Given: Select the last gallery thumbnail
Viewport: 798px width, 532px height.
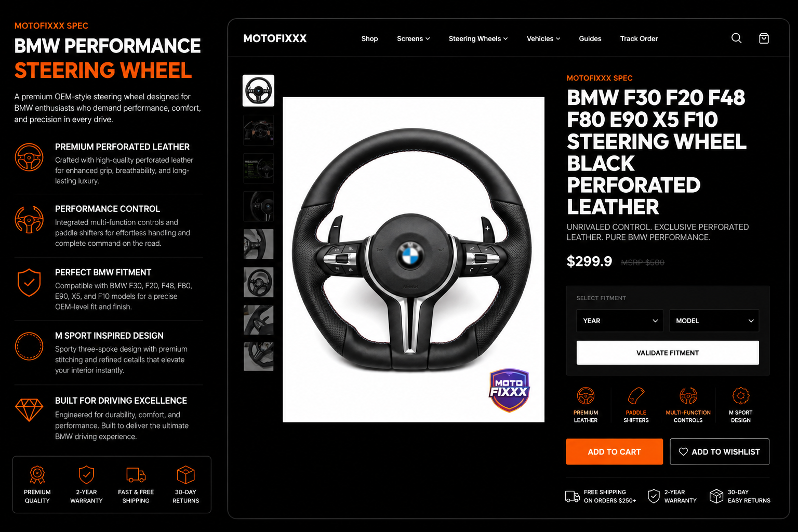Looking at the screenshot, I should (259, 356).
